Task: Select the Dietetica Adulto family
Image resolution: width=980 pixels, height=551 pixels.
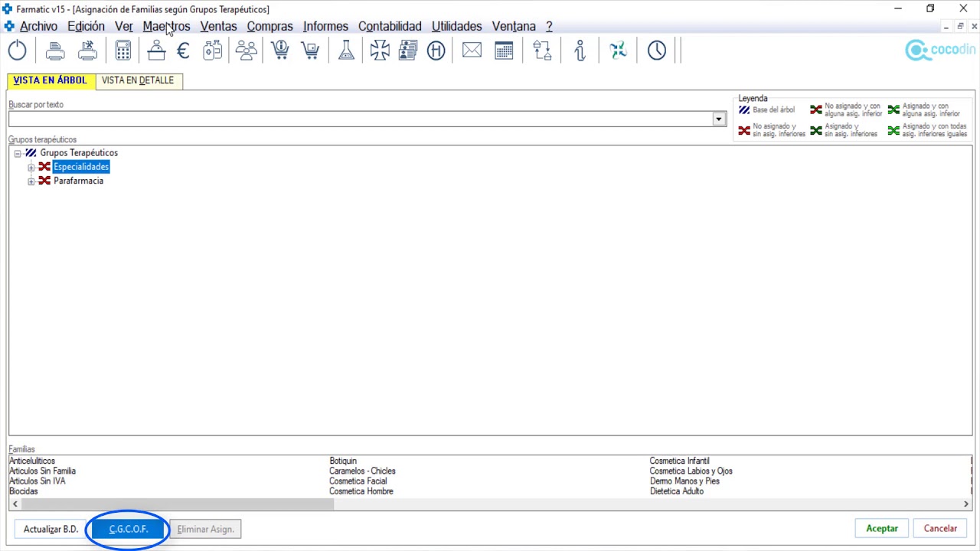Action: click(676, 491)
